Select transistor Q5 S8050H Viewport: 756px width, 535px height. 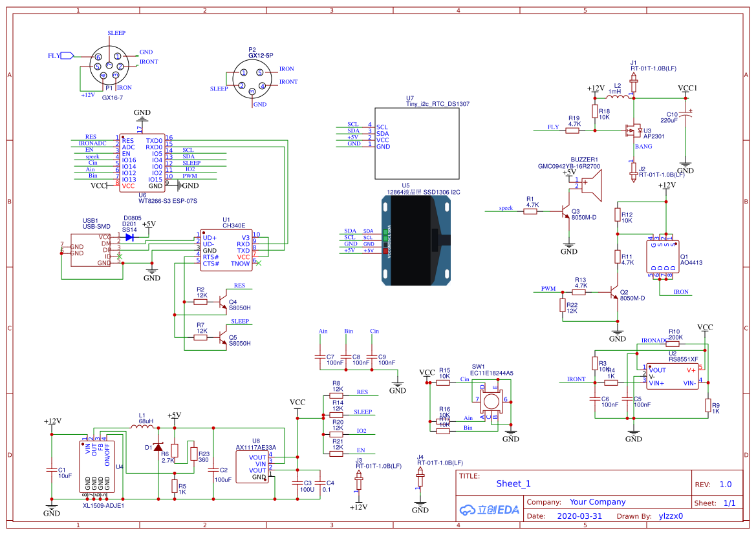222,337
